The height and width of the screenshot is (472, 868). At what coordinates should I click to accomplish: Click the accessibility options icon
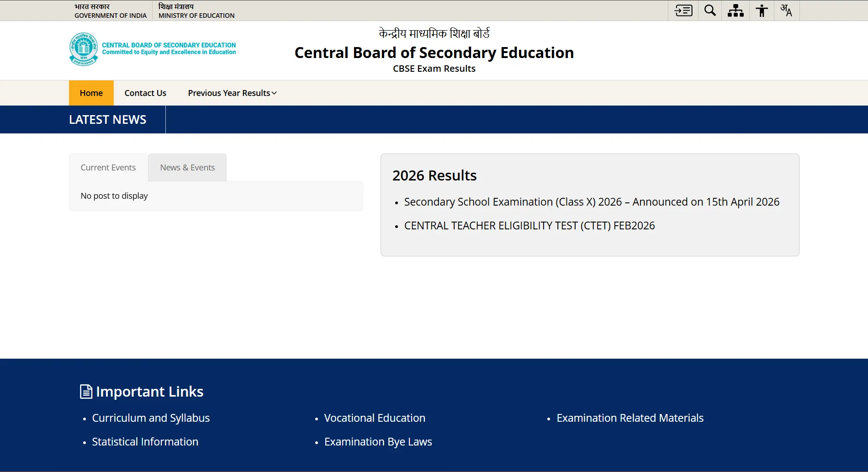pyautogui.click(x=761, y=10)
